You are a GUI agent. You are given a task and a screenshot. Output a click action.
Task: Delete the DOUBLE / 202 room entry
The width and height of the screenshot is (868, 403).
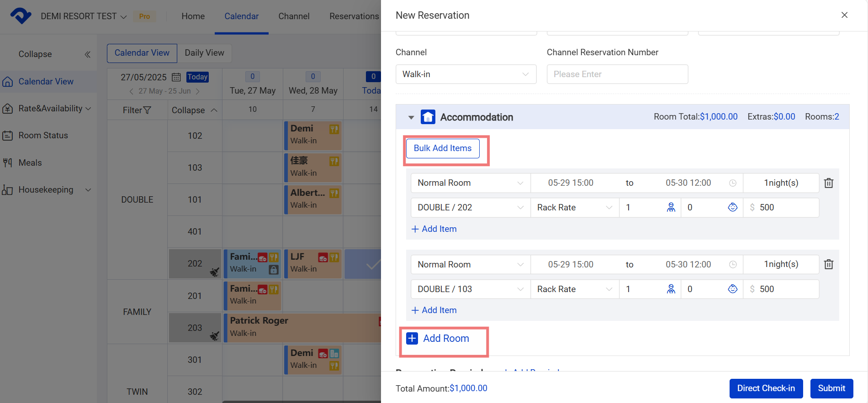tap(828, 183)
